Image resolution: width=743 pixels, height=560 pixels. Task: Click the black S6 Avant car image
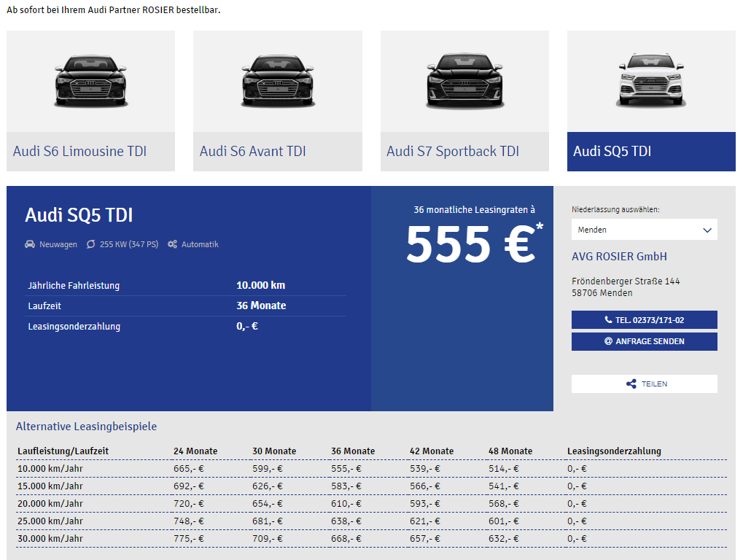click(278, 80)
